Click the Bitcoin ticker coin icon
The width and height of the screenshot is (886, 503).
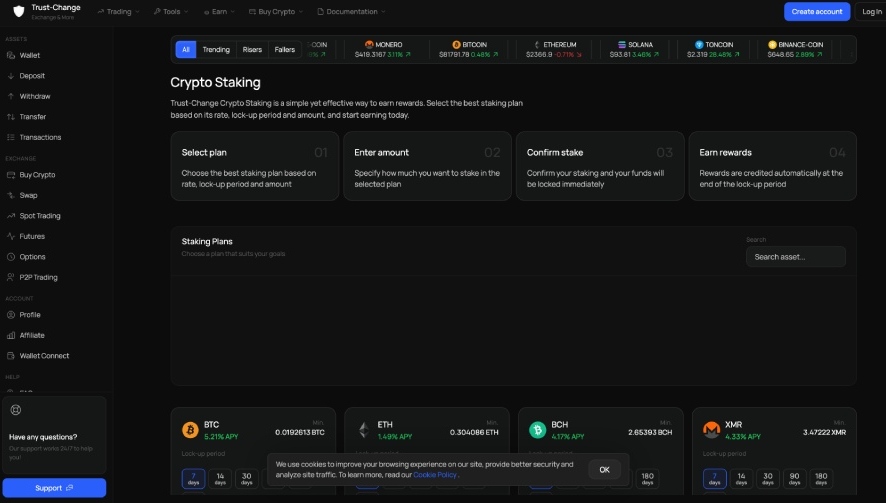456,44
